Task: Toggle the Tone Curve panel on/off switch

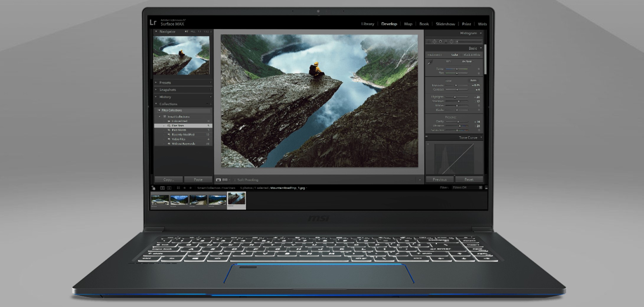Action: click(426, 137)
